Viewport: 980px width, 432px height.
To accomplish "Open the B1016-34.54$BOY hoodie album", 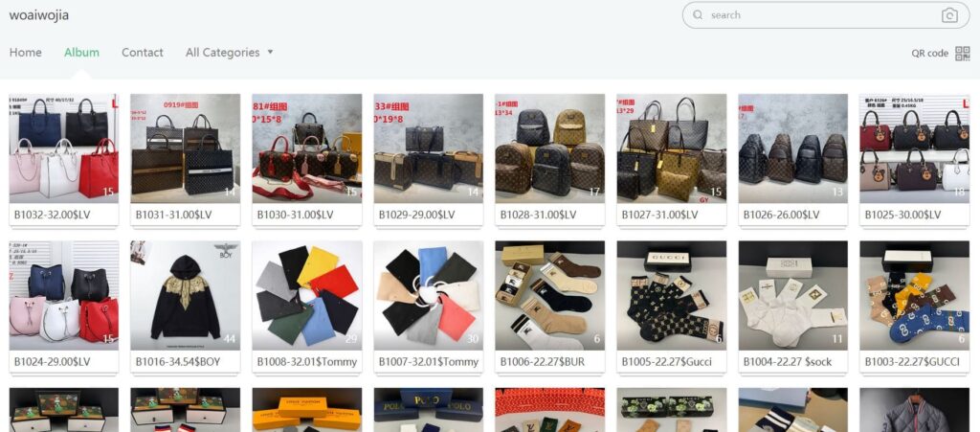I will 185,295.
